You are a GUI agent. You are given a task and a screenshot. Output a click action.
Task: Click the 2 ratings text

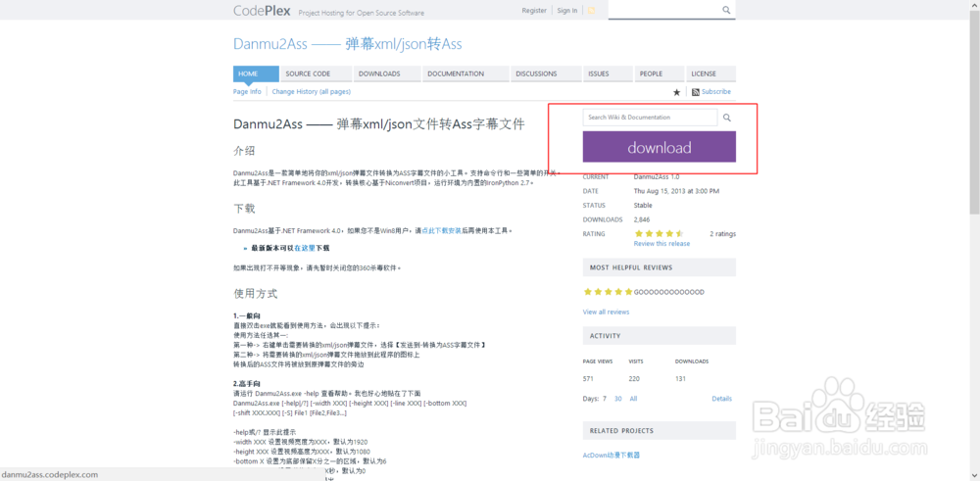(722, 233)
